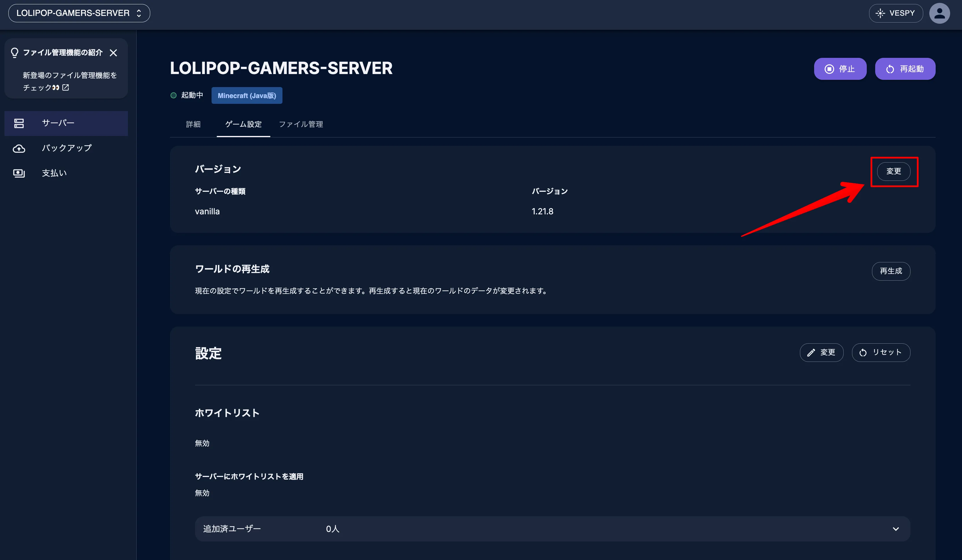Click the リセット reset button
962x560 pixels.
881,353
